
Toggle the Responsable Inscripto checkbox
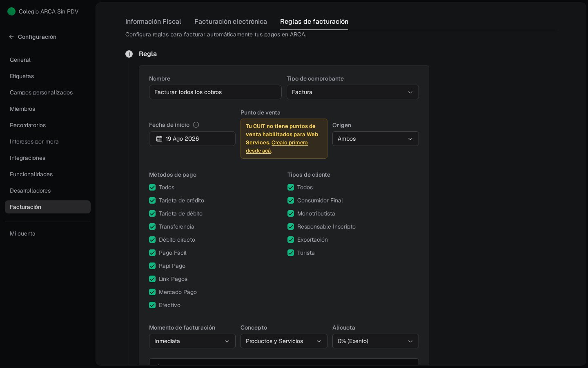(x=291, y=227)
